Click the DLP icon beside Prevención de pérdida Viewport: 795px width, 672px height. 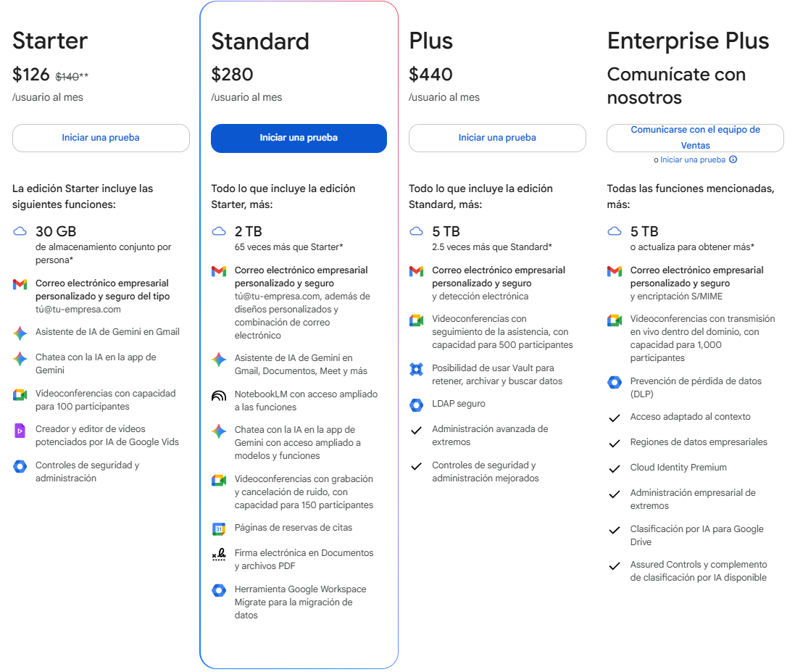click(x=615, y=383)
